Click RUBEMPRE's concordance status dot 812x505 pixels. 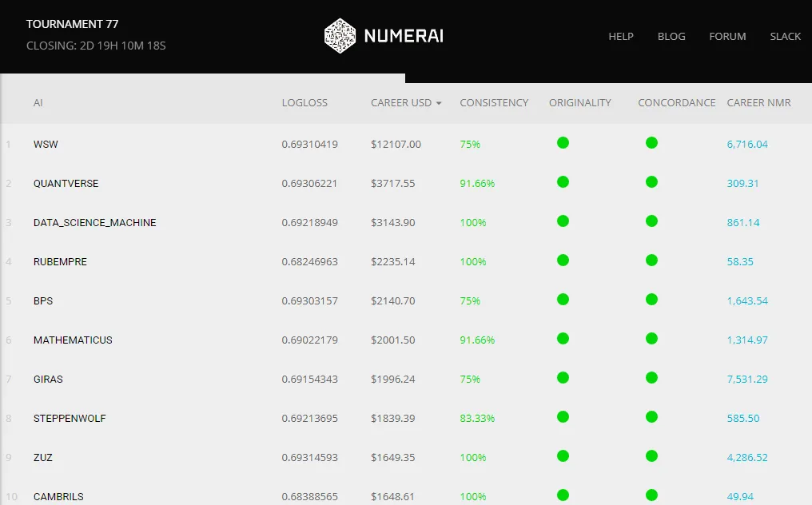coord(651,260)
